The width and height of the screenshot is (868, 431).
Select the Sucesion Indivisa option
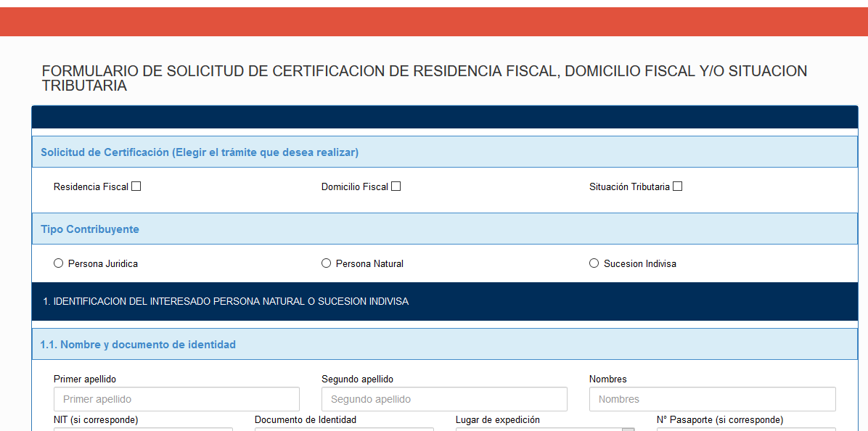pyautogui.click(x=594, y=263)
